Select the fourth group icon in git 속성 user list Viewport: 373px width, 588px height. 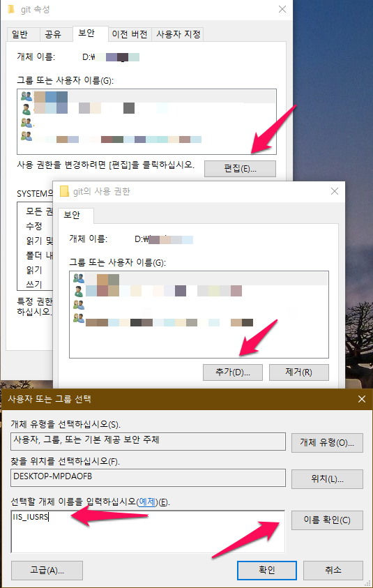coord(26,135)
